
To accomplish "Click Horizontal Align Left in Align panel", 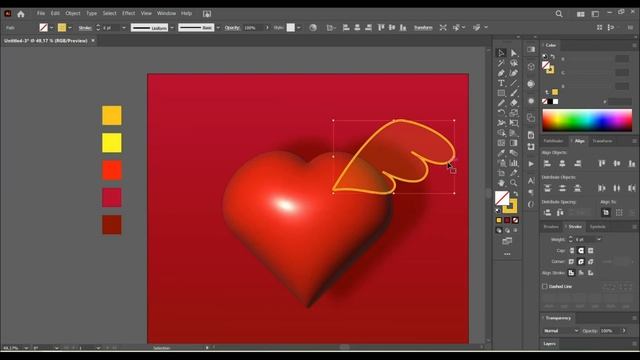I will (x=547, y=164).
